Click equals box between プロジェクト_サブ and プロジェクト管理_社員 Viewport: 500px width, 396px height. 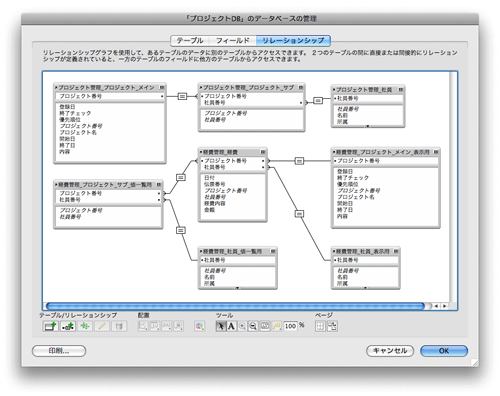318,100
